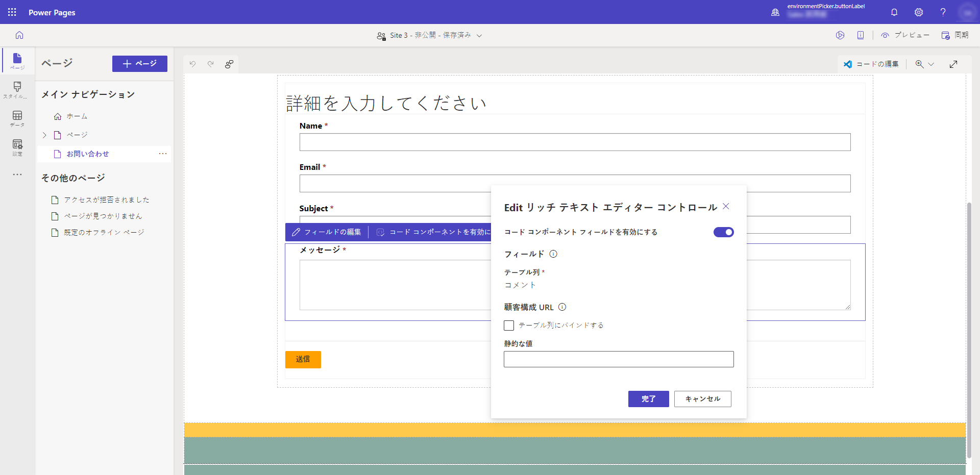Select the ページ navigation item

click(x=77, y=135)
